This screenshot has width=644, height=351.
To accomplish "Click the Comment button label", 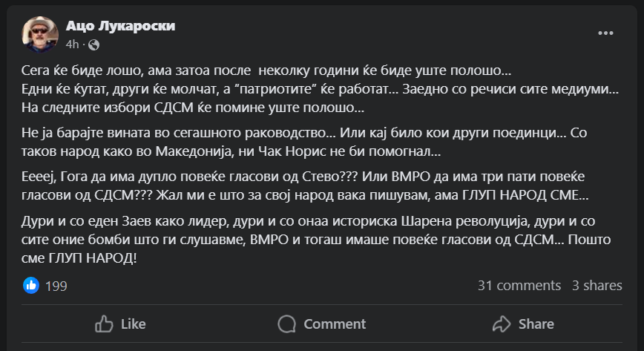I will pos(335,324).
